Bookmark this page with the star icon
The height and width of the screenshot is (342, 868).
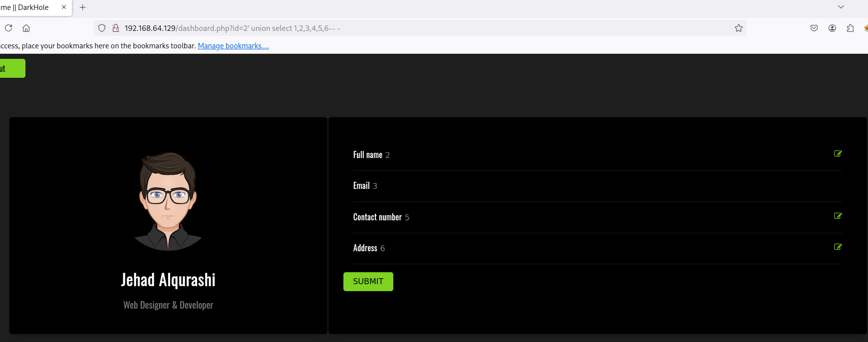pos(739,28)
